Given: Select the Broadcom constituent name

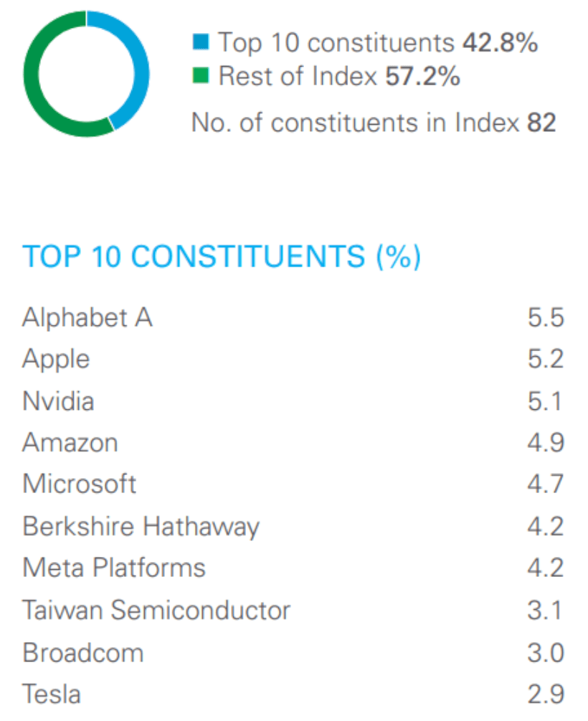Looking at the screenshot, I should (83, 652).
